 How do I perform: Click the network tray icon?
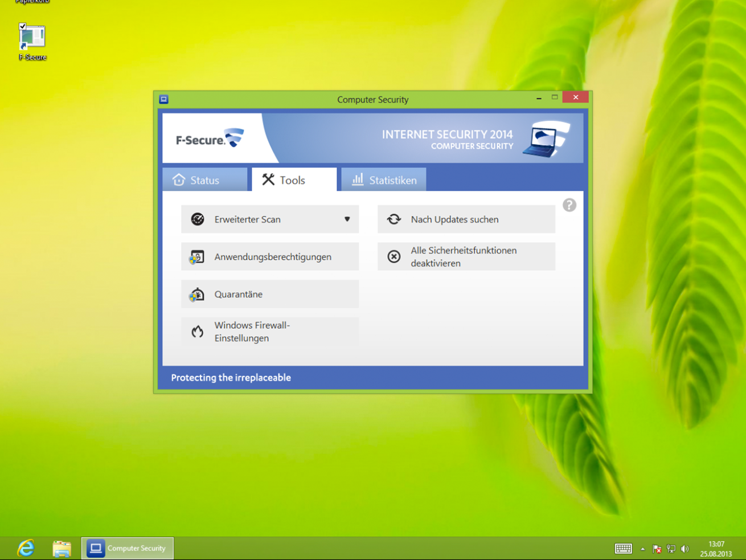[671, 549]
